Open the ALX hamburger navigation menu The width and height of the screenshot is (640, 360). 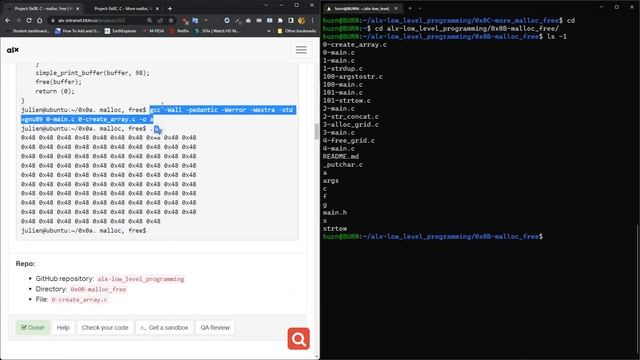pyautogui.click(x=301, y=50)
